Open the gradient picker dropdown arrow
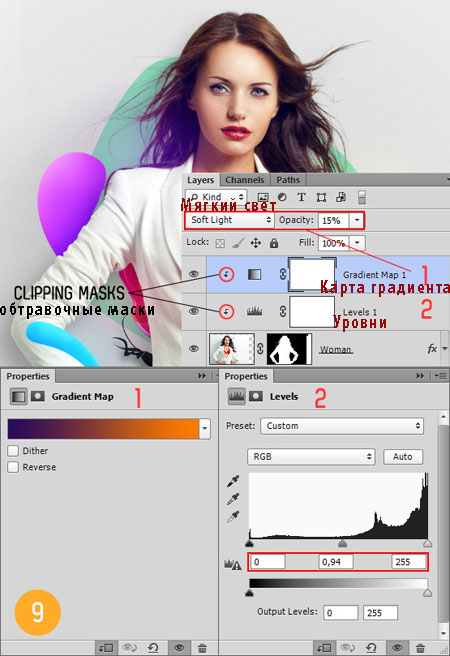Screen dimensions: 450x656 tap(205, 429)
